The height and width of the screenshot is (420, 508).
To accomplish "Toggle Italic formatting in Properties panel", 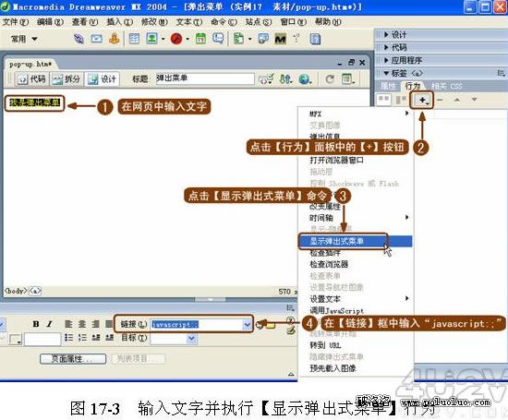I will click(49, 323).
